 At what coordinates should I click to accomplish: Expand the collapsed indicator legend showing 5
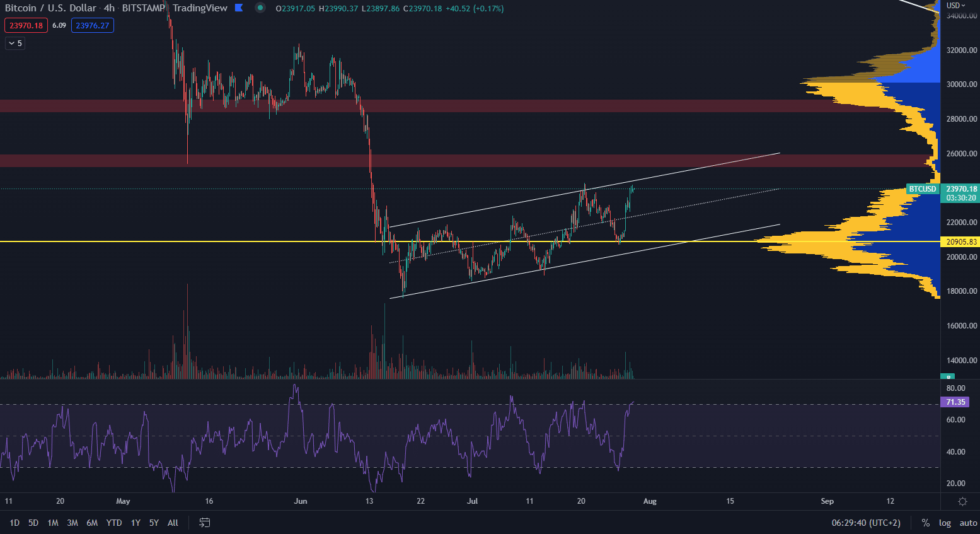tap(15, 43)
